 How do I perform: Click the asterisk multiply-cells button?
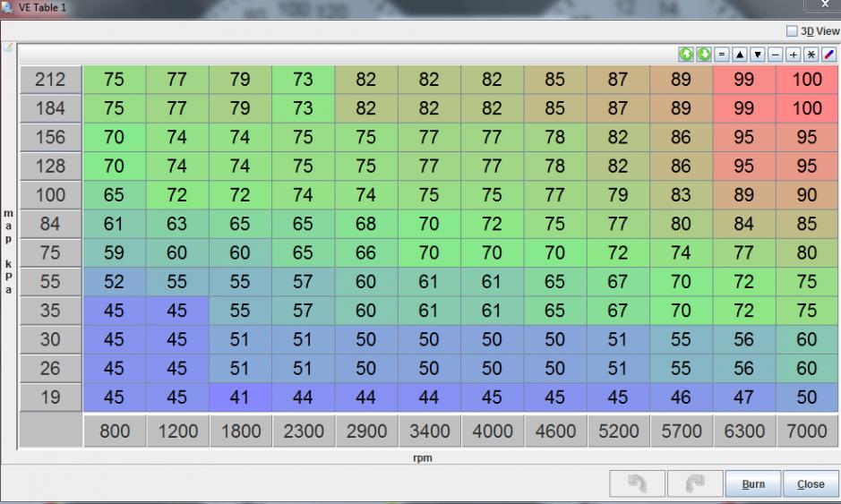811,54
